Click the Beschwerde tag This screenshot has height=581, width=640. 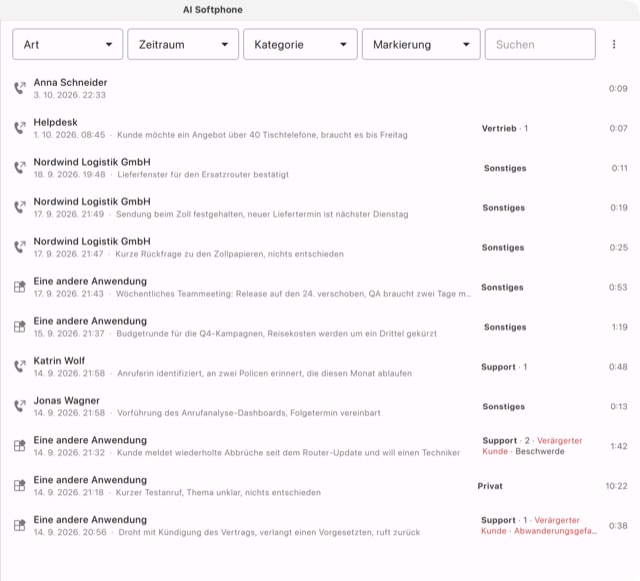(x=540, y=451)
